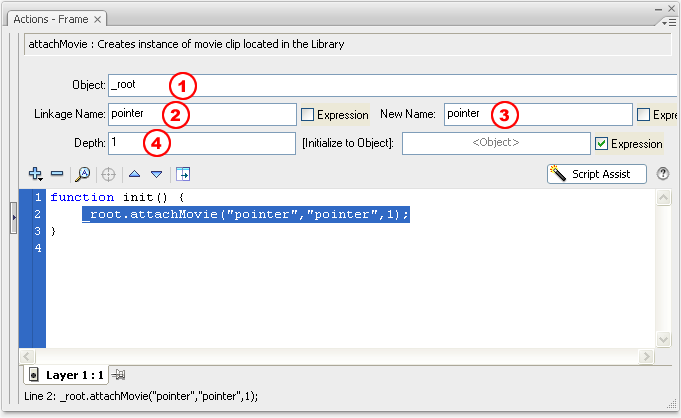Toggle the Script Assist button
The width and height of the screenshot is (681, 418).
[596, 174]
